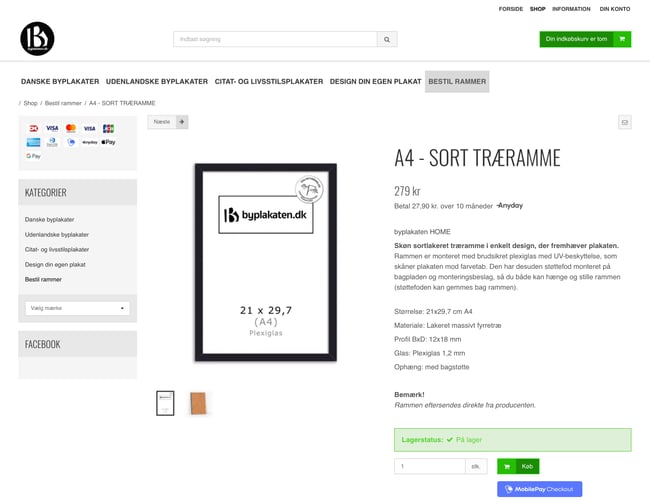Click the Anyday icon in payment list
650x500 pixels.
point(90,142)
